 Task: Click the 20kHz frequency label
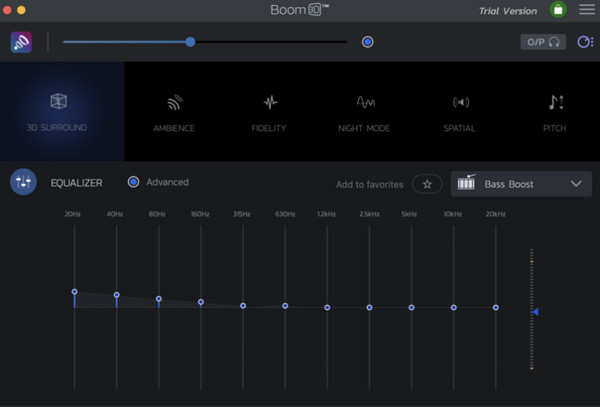[x=496, y=214]
